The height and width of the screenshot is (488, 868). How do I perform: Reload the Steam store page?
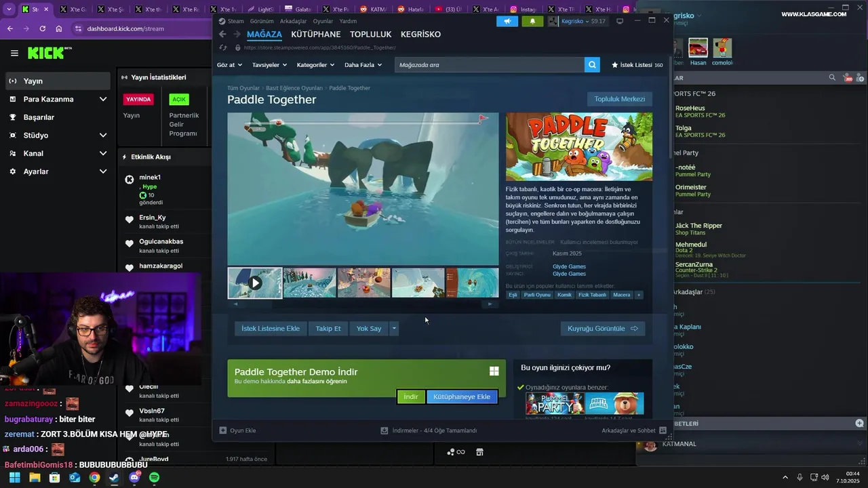point(223,47)
